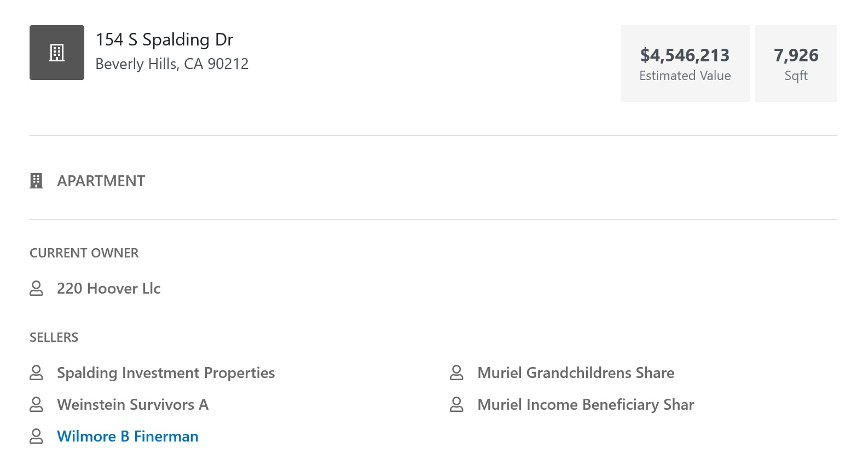The height and width of the screenshot is (470, 868).
Task: Click person icon beside Spalding Investment Properties
Action: pos(36,372)
